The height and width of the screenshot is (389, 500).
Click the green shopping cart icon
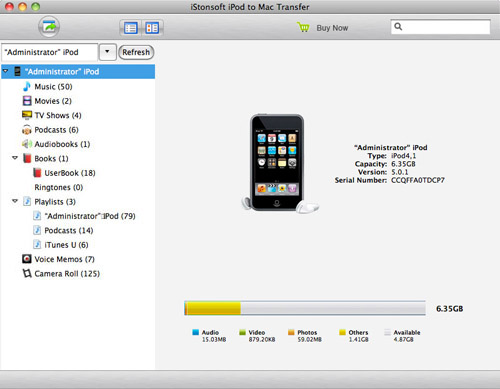point(303,27)
